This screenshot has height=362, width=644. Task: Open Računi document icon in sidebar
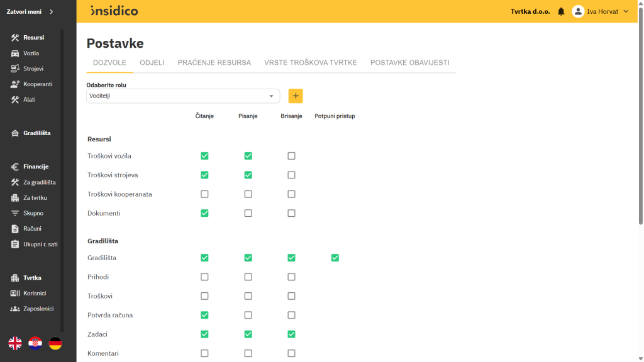[x=16, y=229]
